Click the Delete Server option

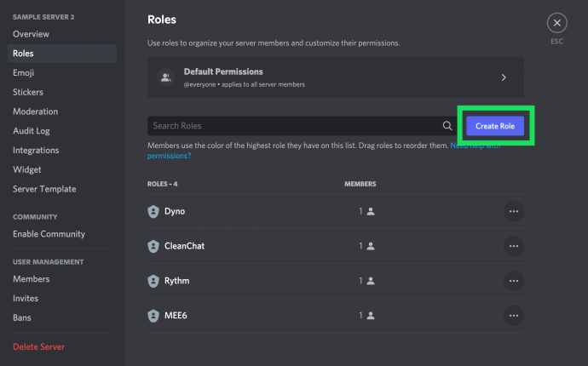click(38, 346)
